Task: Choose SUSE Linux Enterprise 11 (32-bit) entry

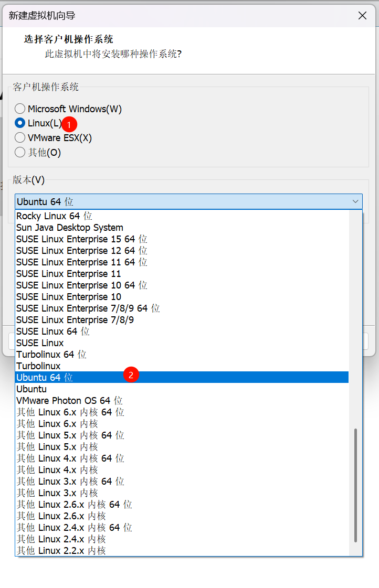Action: pos(182,274)
